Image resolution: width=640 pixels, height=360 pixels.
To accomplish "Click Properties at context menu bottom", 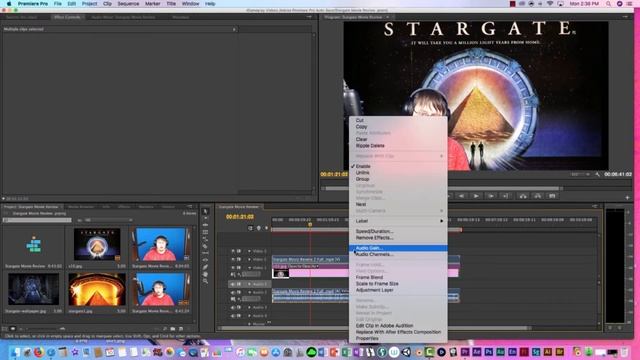I will [367, 338].
